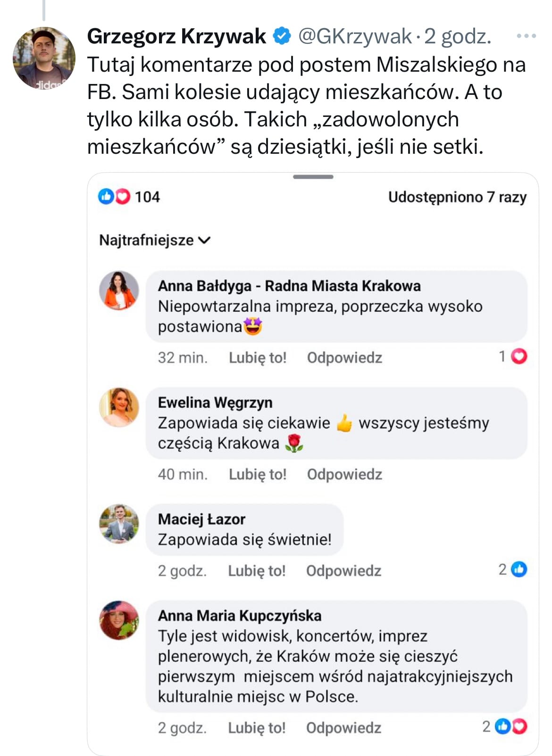Click reaction icons on Anna Maria Kupczyńska's comment
This screenshot has height=756, width=552.
pyautogui.click(x=511, y=727)
